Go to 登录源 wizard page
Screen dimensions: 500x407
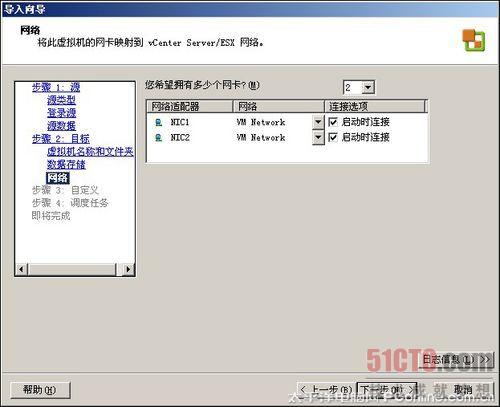(x=61, y=113)
